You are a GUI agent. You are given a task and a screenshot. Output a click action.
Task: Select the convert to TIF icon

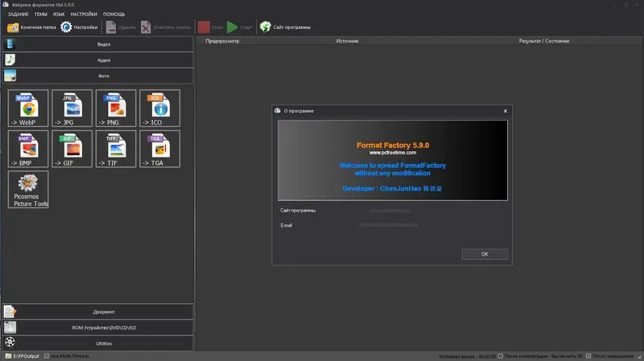click(116, 149)
